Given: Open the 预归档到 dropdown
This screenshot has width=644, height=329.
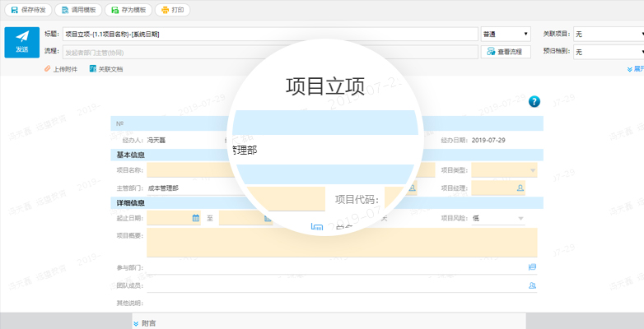Looking at the screenshot, I should [608, 52].
